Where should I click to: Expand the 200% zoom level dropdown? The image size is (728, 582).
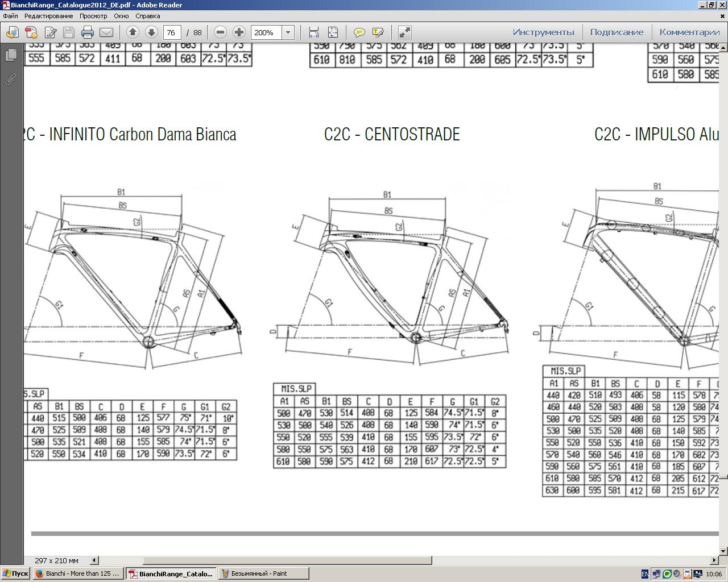click(288, 32)
